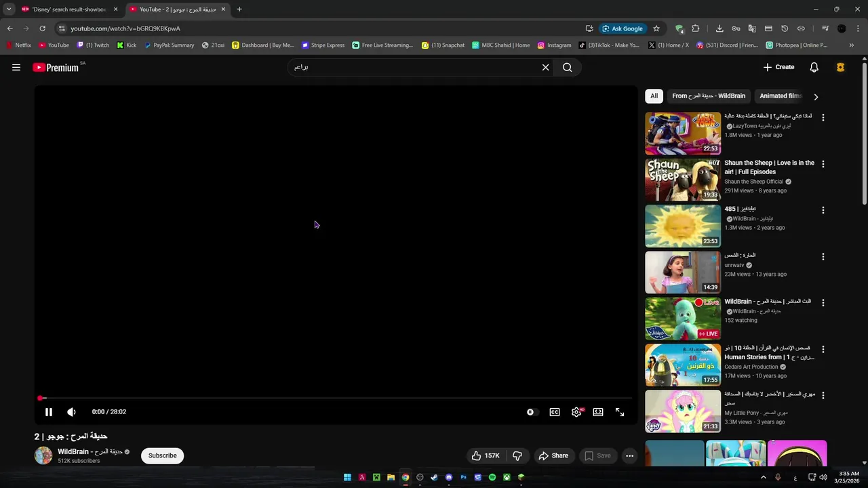This screenshot has height=488, width=868.
Task: Open taskbar volume control
Action: click(x=823, y=477)
